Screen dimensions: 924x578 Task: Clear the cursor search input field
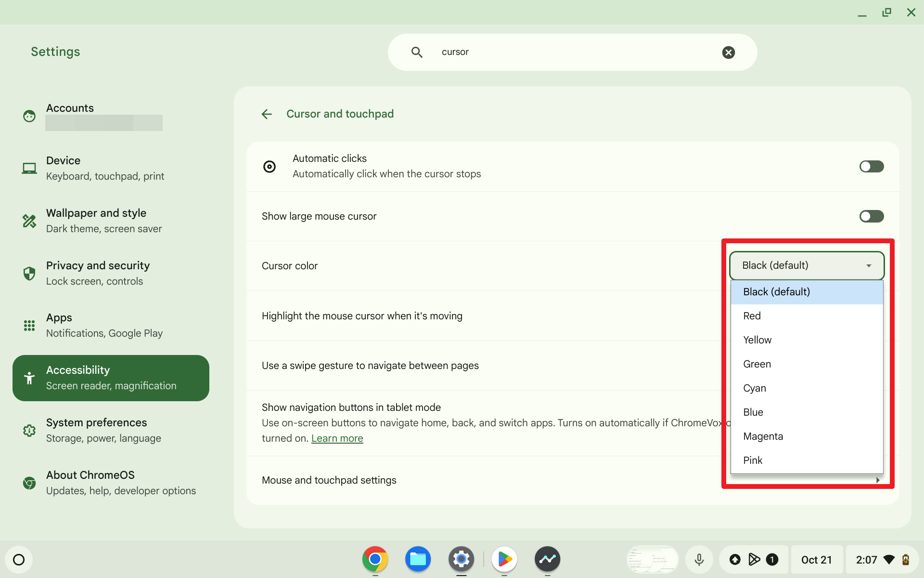(728, 52)
